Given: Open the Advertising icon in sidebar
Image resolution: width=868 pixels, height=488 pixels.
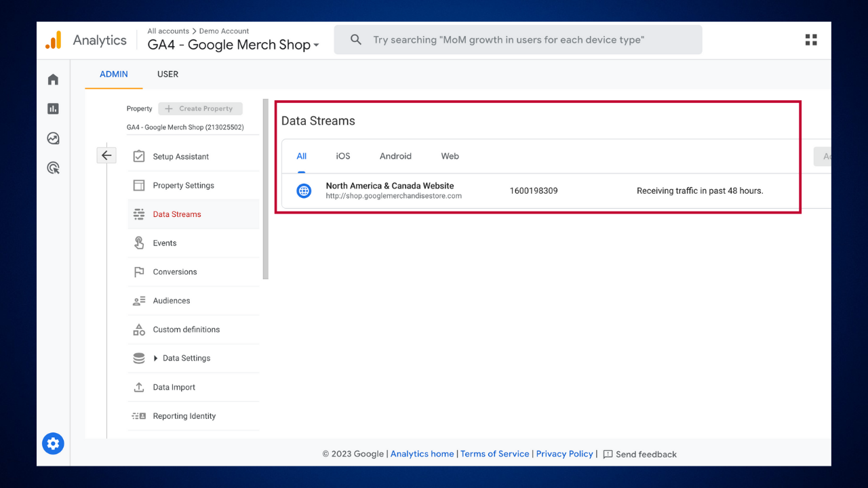Looking at the screenshot, I should [x=53, y=167].
